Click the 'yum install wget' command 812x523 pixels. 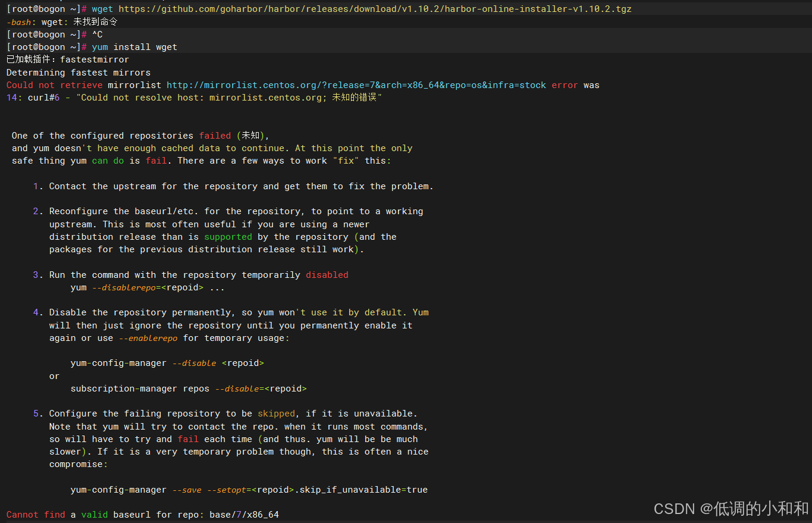pyautogui.click(x=134, y=47)
